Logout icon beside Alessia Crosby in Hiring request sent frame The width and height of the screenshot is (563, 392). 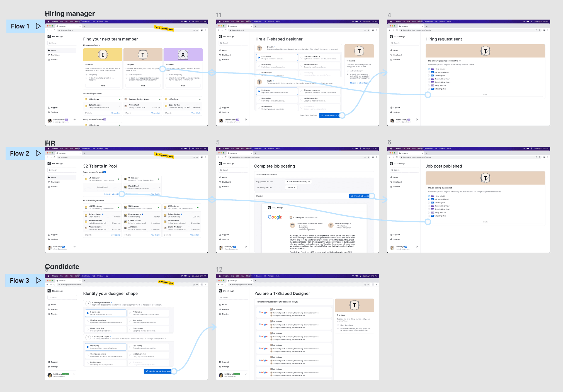click(417, 120)
